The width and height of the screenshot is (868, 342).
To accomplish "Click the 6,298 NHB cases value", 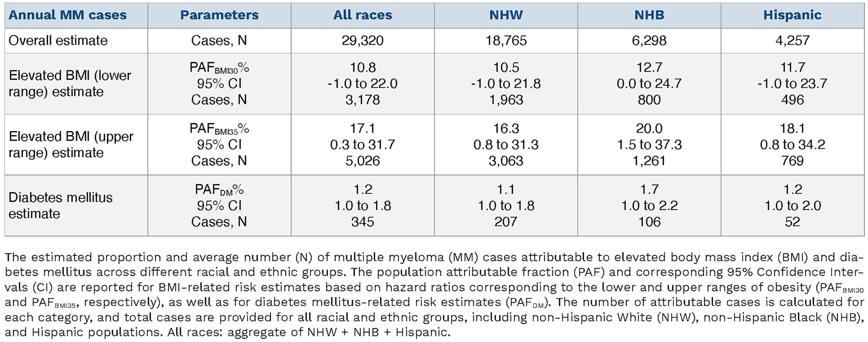I will 649,40.
